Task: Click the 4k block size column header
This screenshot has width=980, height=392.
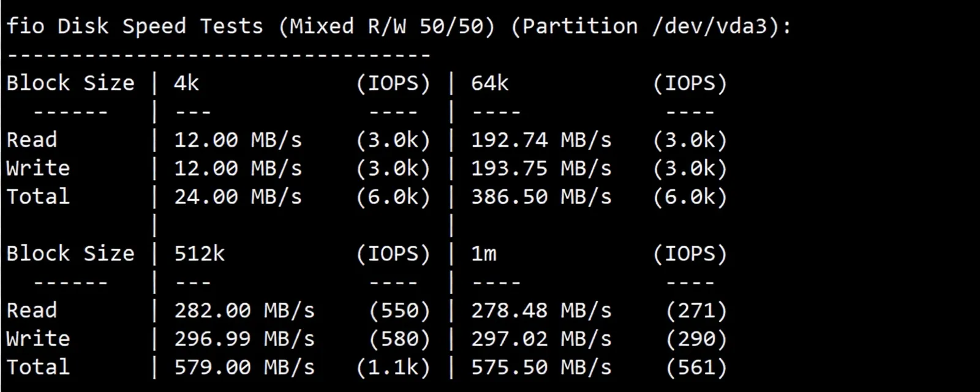Action: click(x=186, y=83)
